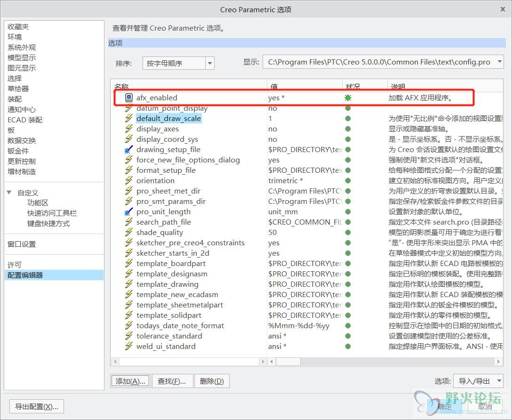The height and width of the screenshot is (420, 512).
Task: Select the default_draw_scale option row
Action: click(169, 118)
